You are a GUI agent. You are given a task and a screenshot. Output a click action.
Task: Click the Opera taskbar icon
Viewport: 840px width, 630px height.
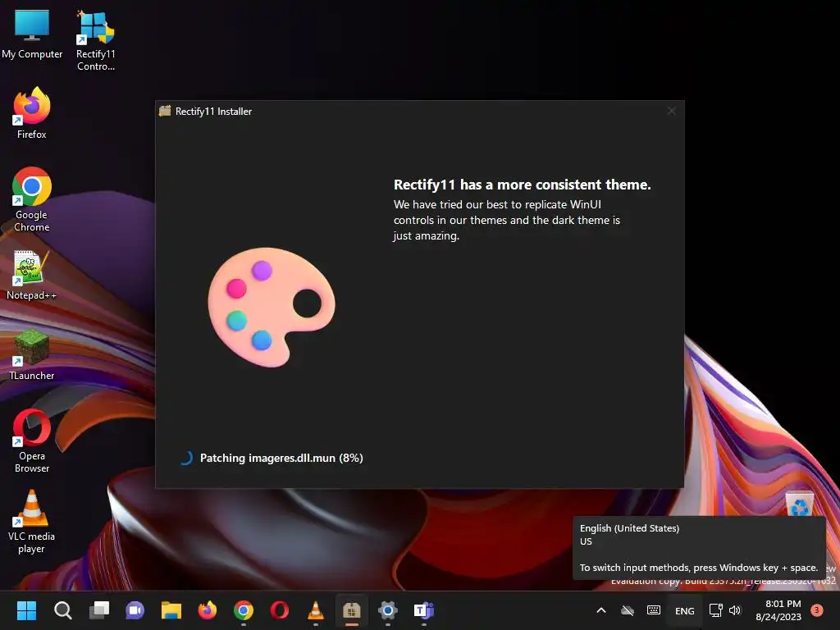click(280, 610)
